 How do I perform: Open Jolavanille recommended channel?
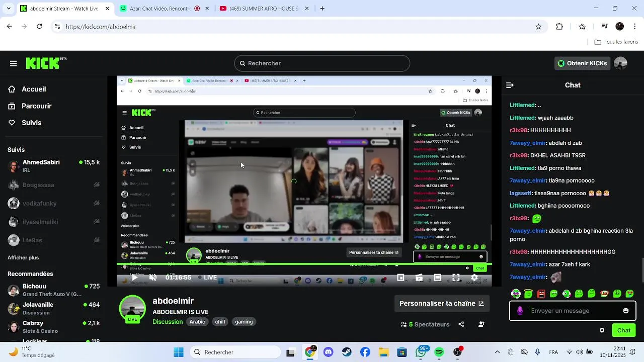pos(54,308)
